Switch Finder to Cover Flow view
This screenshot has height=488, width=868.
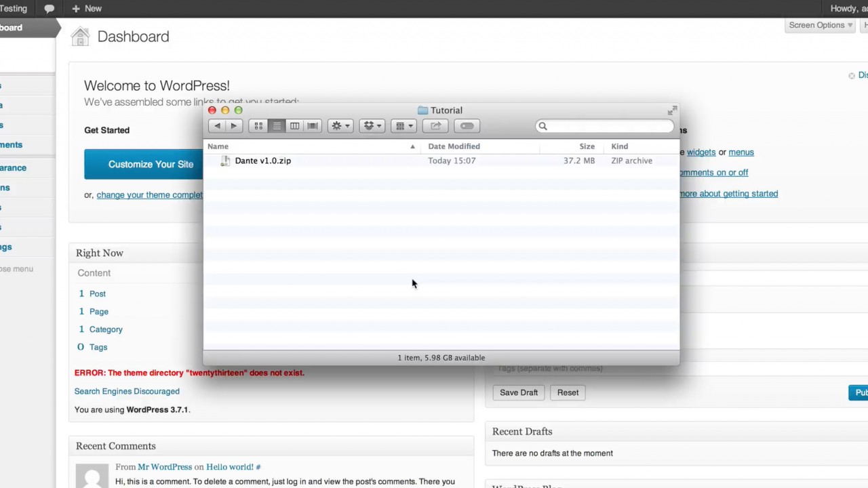tap(313, 126)
